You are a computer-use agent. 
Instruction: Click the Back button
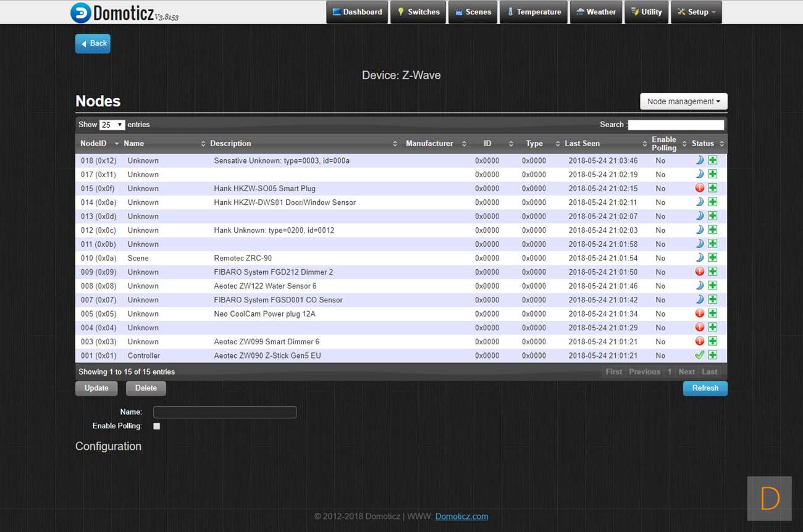pyautogui.click(x=93, y=44)
